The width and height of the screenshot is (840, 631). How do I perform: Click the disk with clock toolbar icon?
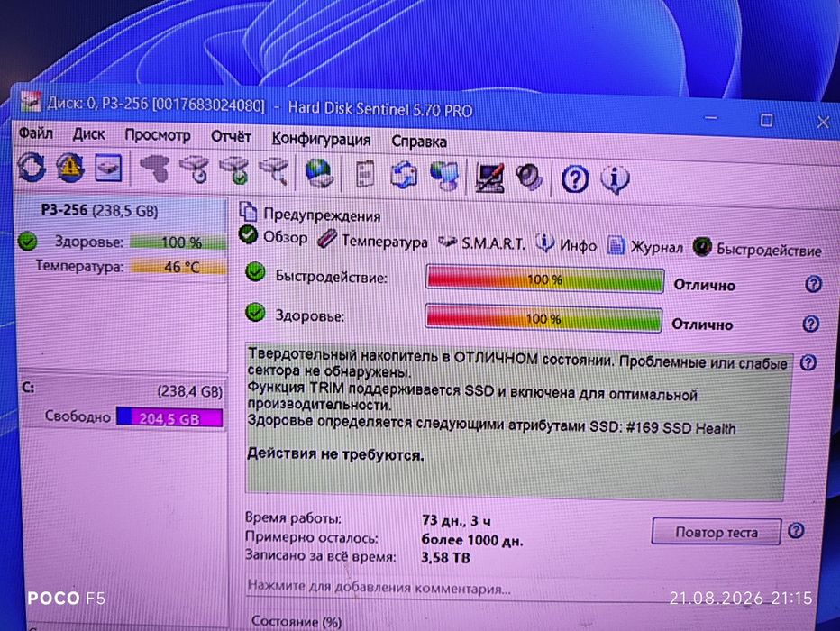click(195, 169)
